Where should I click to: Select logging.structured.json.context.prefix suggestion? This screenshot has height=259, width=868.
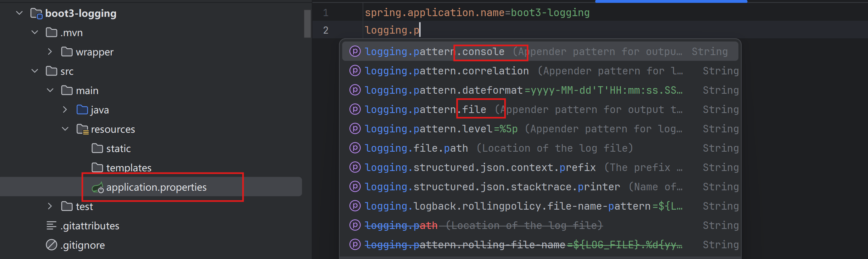tap(540, 167)
